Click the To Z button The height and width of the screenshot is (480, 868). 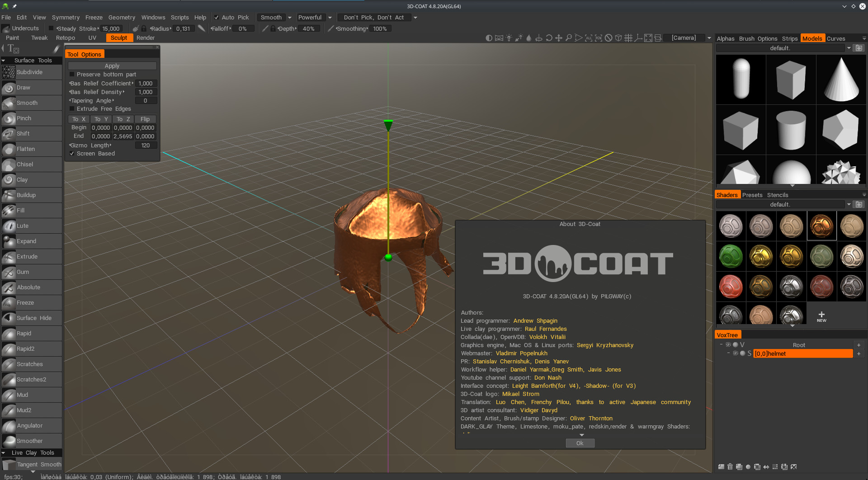tap(123, 119)
